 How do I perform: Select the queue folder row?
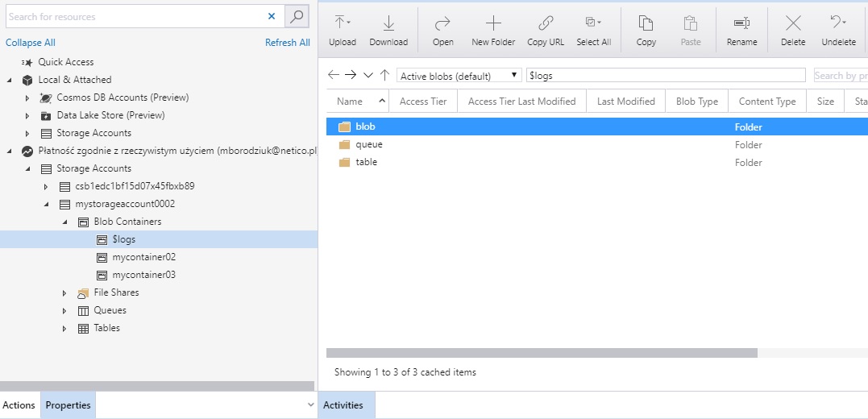tap(596, 144)
